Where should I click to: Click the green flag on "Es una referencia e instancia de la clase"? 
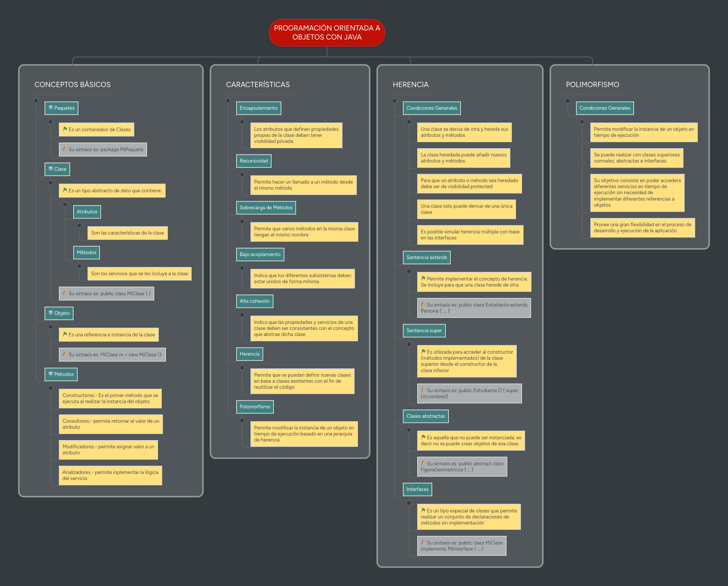pyautogui.click(x=65, y=334)
